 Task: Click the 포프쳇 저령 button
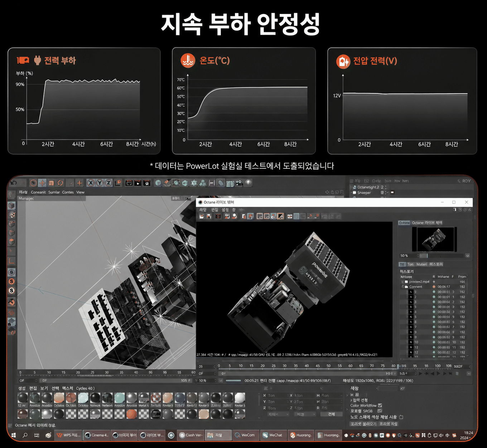(x=389, y=424)
